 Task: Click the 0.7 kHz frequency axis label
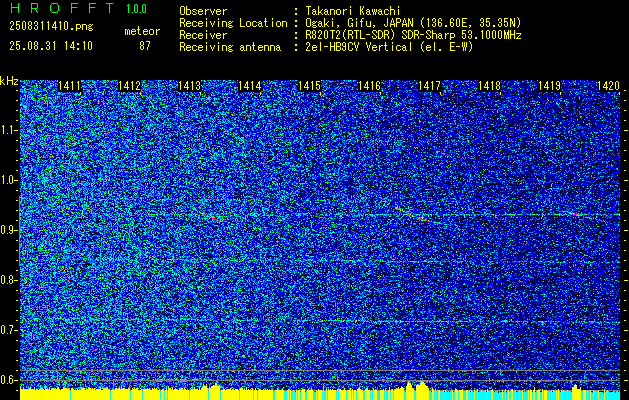pyautogui.click(x=8, y=330)
